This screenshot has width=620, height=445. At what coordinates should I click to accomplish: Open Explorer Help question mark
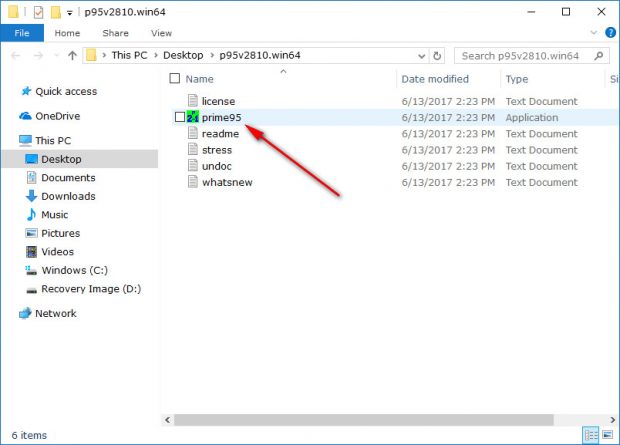click(611, 33)
